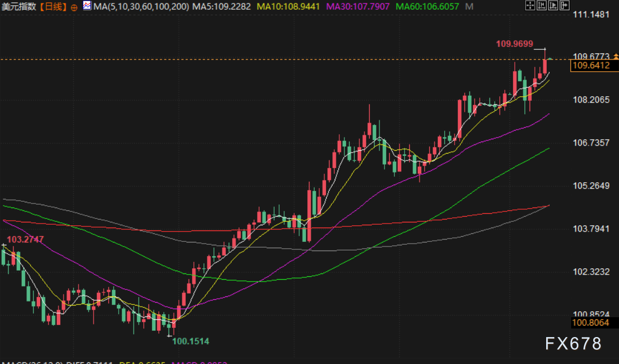
Task: Open the MA indicator chart icon
Action: point(87,7)
